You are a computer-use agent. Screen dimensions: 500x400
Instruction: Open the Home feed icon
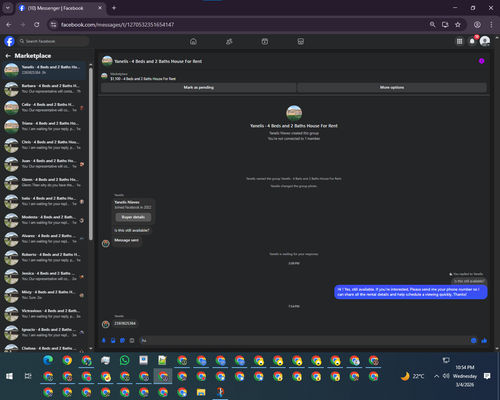click(193, 41)
